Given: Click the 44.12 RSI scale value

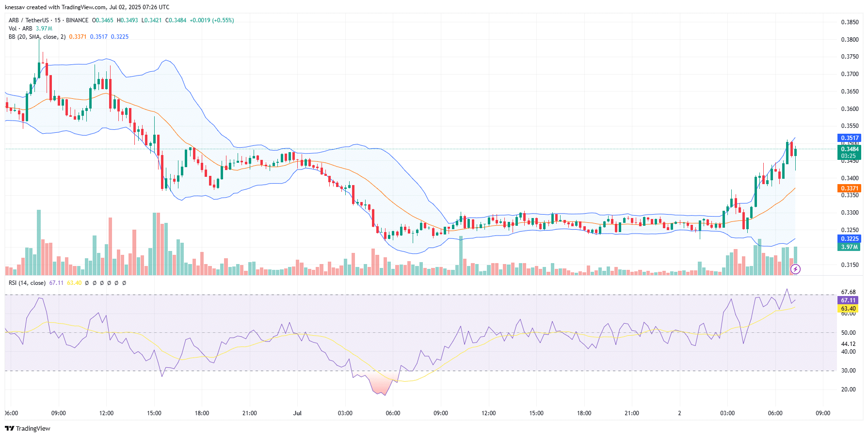Looking at the screenshot, I should pos(848,344).
